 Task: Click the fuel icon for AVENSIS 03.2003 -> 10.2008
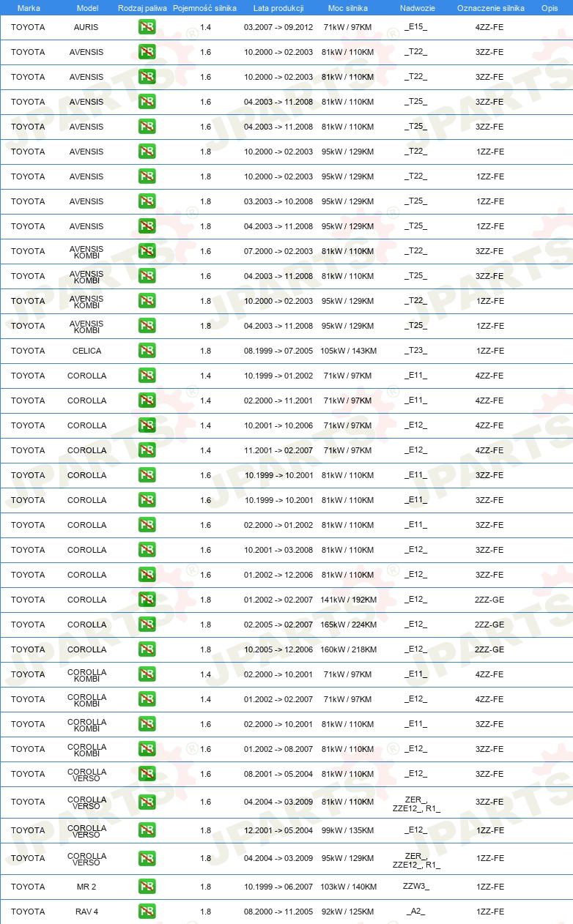147,201
